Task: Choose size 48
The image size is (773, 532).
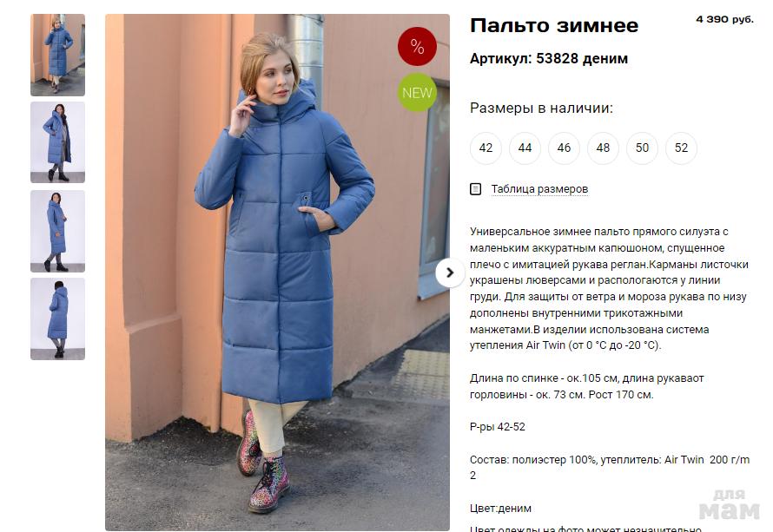Action: [x=603, y=148]
